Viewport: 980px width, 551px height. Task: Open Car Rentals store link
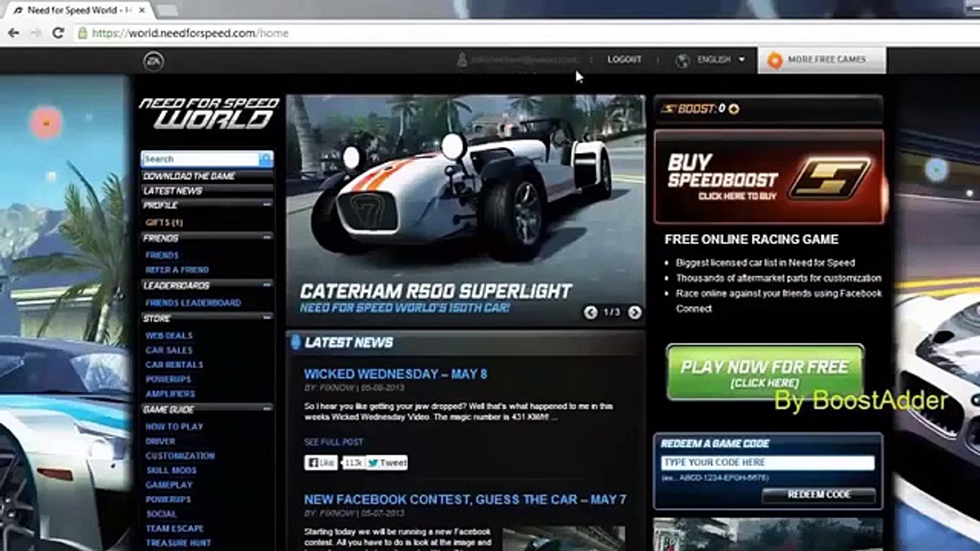[x=174, y=365]
